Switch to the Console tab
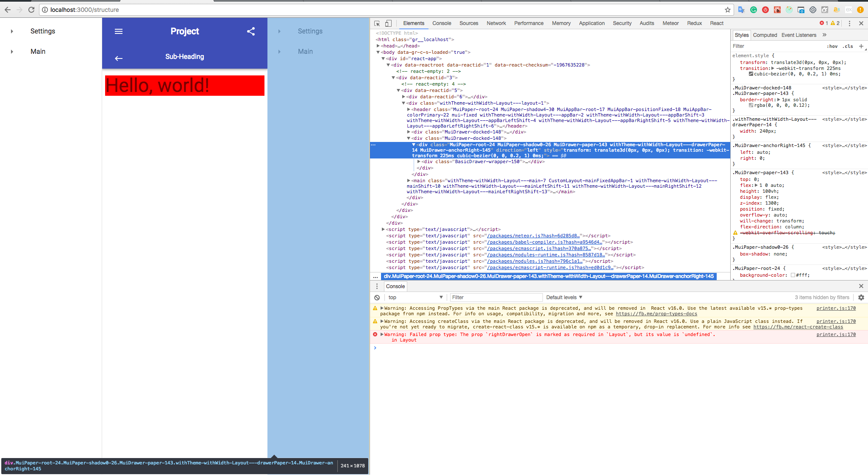Image resolution: width=868 pixels, height=475 pixels. coord(442,23)
